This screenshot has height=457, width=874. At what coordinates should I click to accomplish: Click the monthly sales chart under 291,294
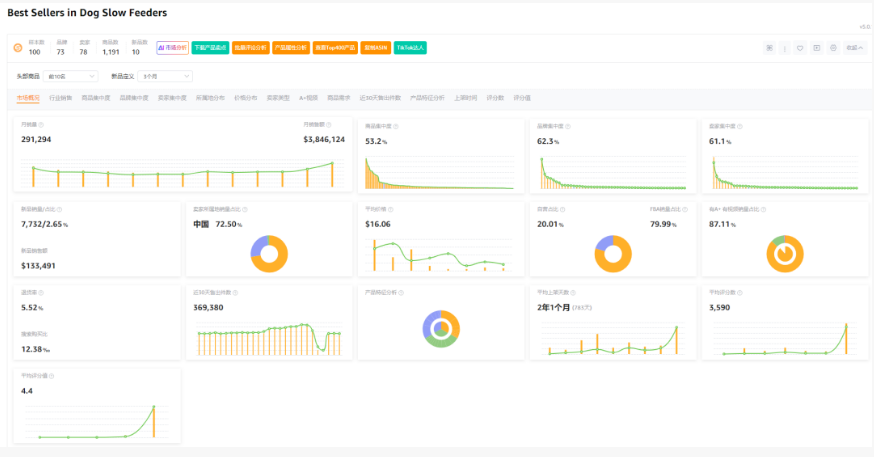182,173
